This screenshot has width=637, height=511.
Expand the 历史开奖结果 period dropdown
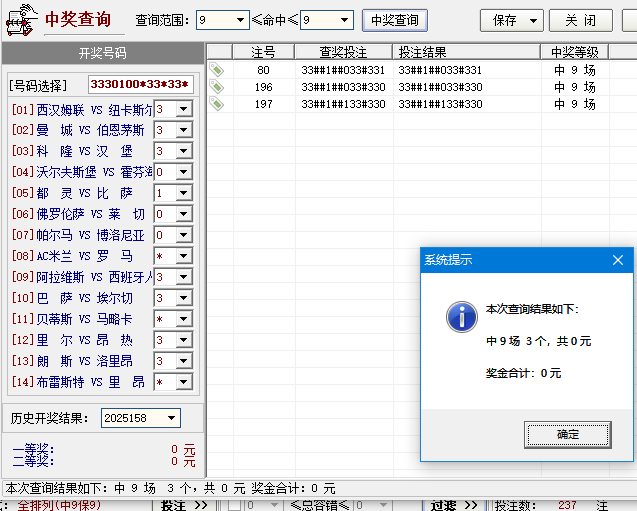172,418
